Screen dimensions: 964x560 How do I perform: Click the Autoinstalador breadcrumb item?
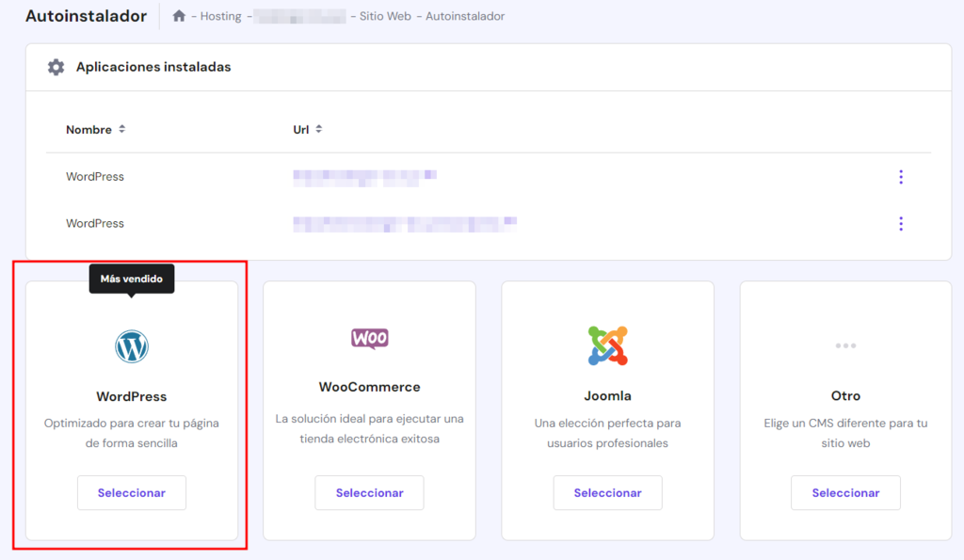(464, 16)
